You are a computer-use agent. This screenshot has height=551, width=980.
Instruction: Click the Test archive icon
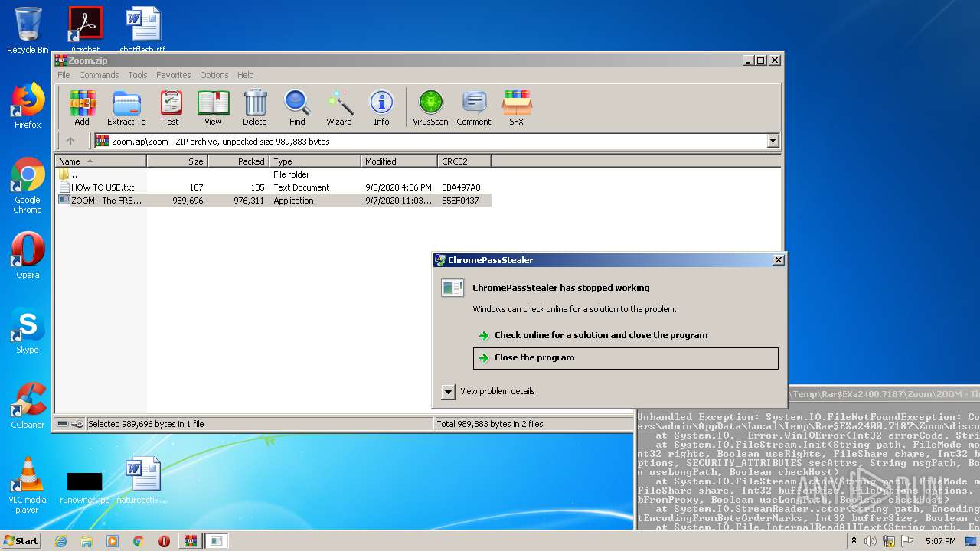coord(171,107)
